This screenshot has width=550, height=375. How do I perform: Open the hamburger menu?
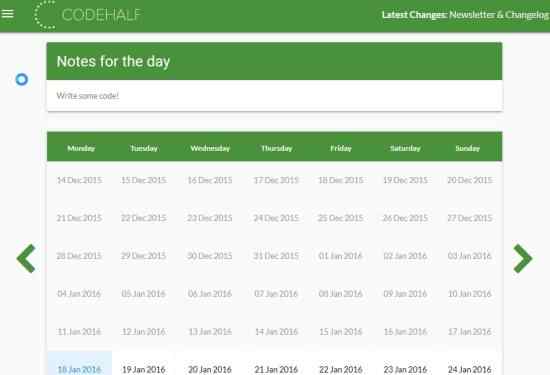[x=7, y=14]
